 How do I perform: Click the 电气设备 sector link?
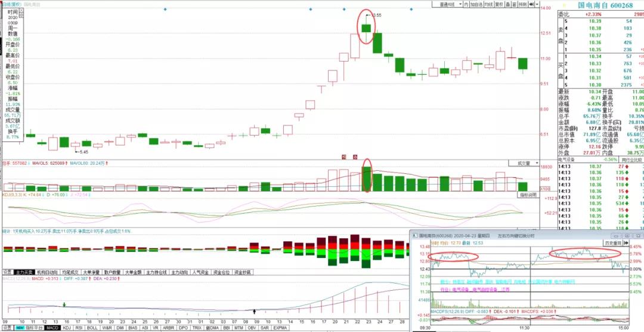[566, 159]
